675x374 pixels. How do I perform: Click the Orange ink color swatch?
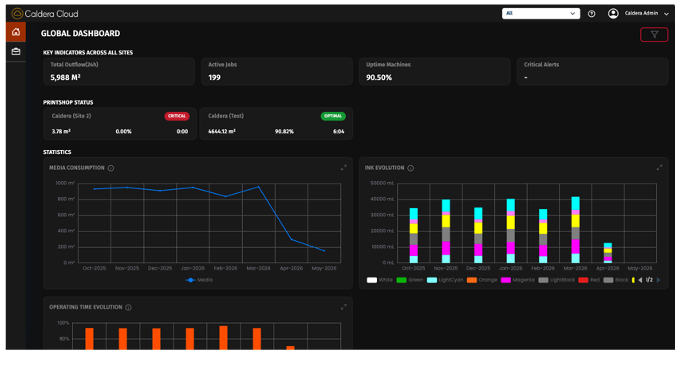tap(472, 280)
